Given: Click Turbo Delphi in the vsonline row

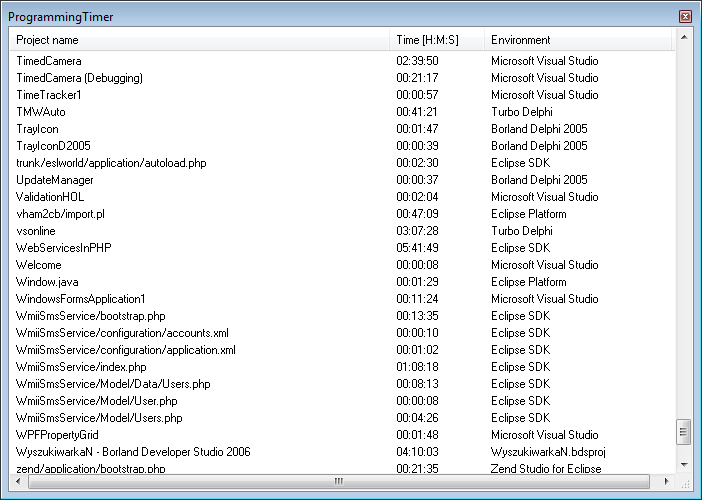Looking at the screenshot, I should (522, 231).
